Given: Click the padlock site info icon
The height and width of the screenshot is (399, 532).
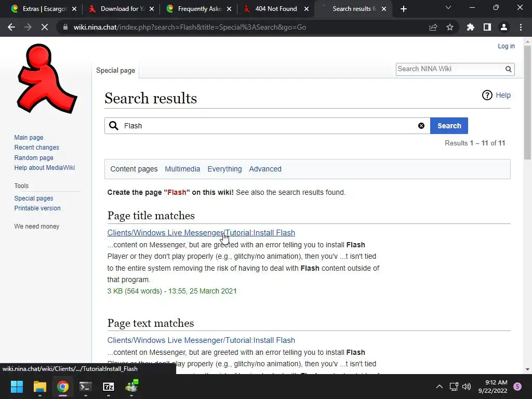Looking at the screenshot, I should 65,27.
